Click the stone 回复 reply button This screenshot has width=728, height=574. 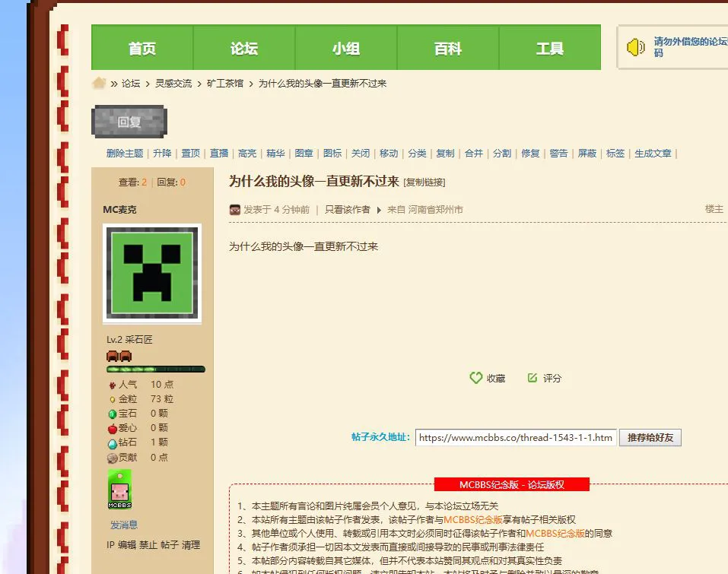click(129, 122)
